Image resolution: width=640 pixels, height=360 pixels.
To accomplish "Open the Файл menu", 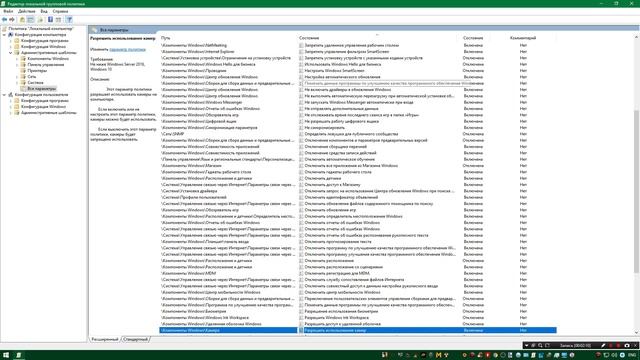I will pos(8,11).
